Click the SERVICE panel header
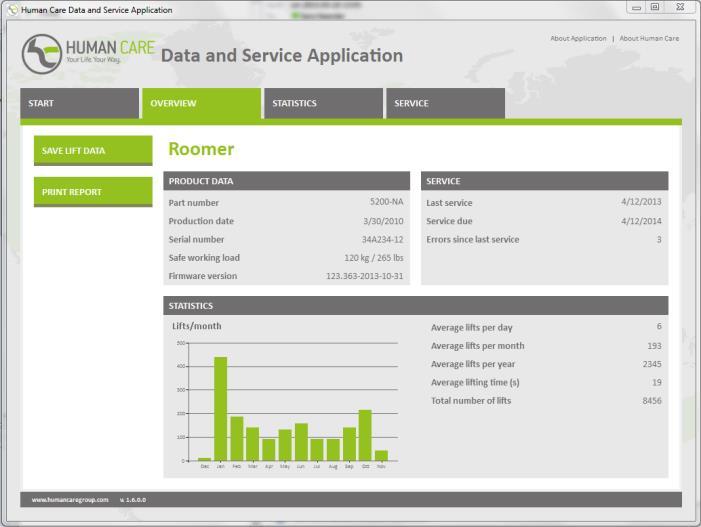Viewport: 701px width, 527px height. coord(545,181)
